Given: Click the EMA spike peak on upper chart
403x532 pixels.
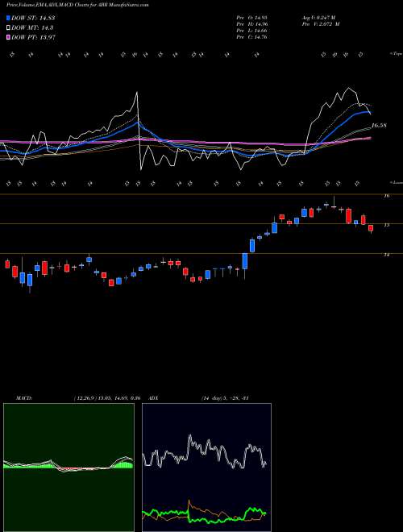Looking at the screenshot, I should pyautogui.click(x=137, y=92).
